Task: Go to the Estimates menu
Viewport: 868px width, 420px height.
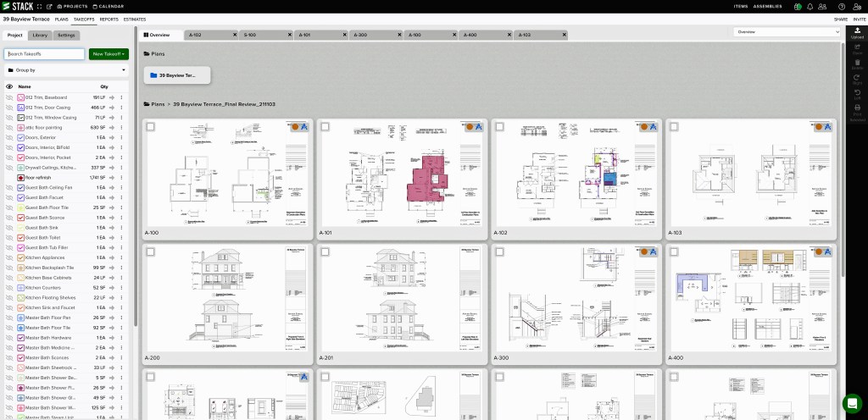Action: tap(135, 19)
